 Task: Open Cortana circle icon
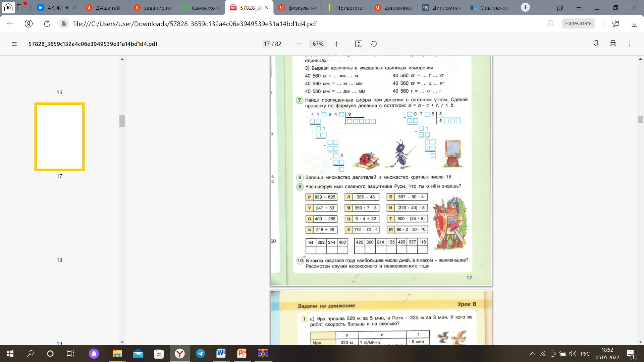(50, 354)
